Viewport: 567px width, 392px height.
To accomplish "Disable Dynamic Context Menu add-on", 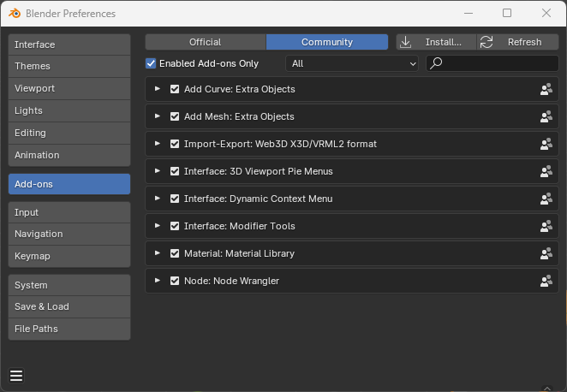I will tap(175, 199).
